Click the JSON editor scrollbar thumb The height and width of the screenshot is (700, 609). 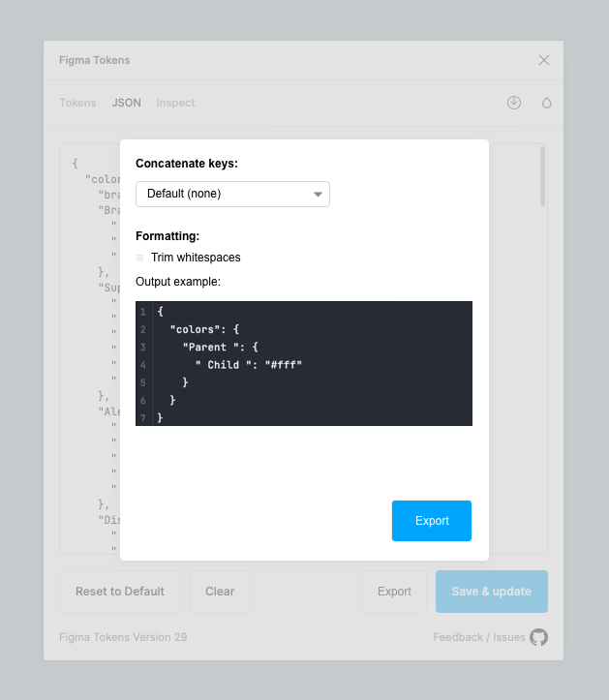pos(542,176)
